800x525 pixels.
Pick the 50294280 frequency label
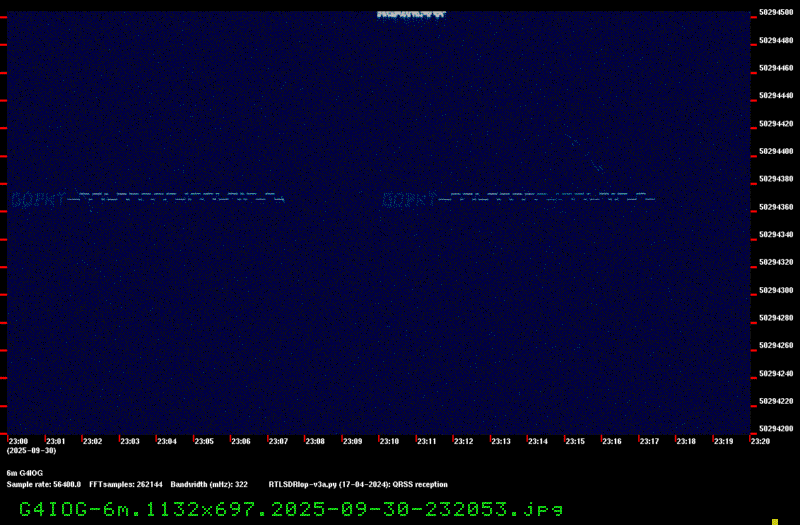point(776,318)
